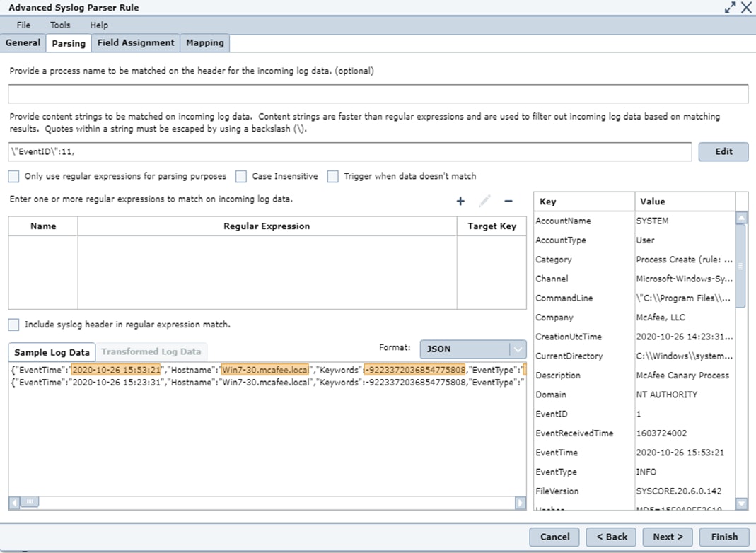Click the minus icon to remove regular expression
Screen dimensions: 756x553
508,201
